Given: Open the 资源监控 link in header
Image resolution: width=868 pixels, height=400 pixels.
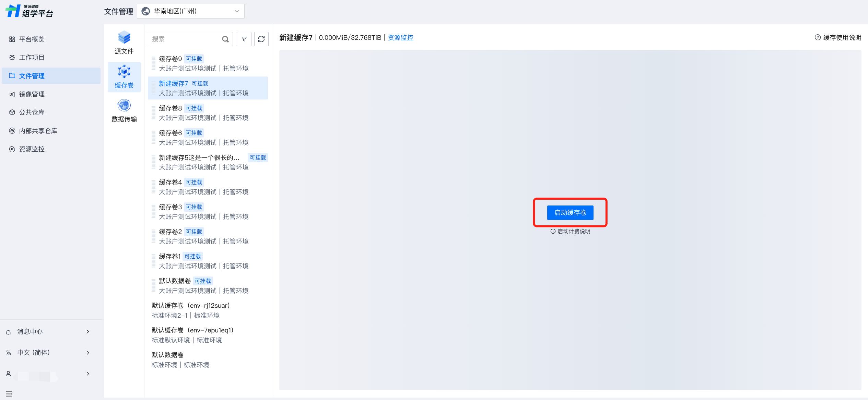Looking at the screenshot, I should (x=400, y=37).
